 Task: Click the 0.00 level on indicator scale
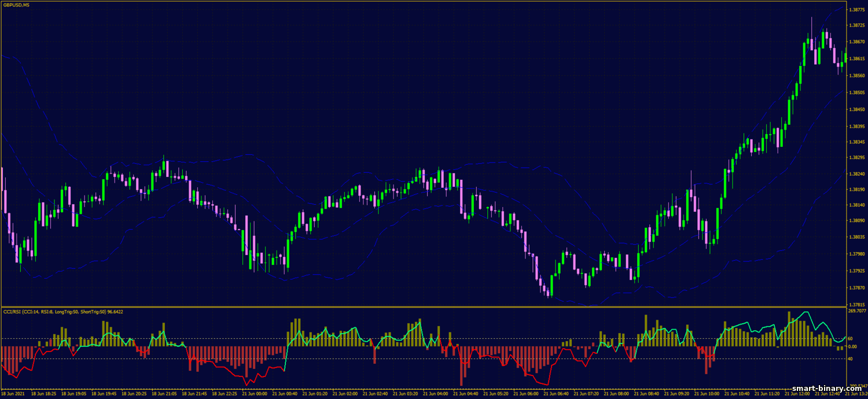click(852, 346)
